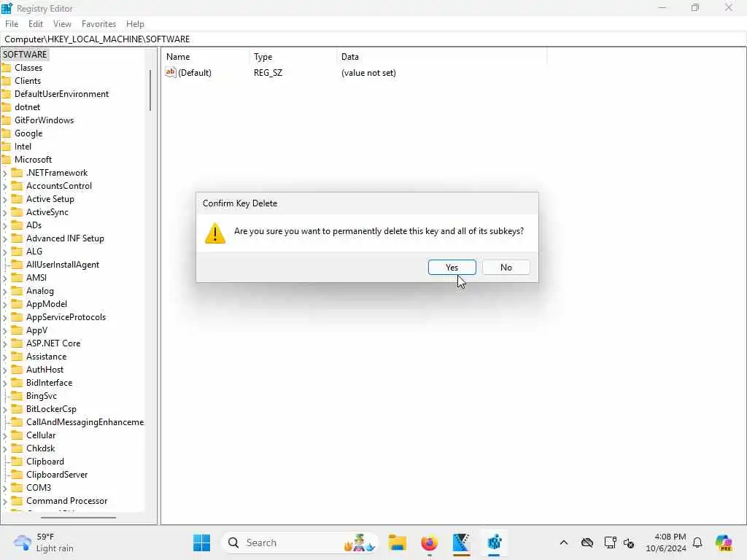Open File Explorer from the taskbar
The width and height of the screenshot is (747, 560).
397,542
